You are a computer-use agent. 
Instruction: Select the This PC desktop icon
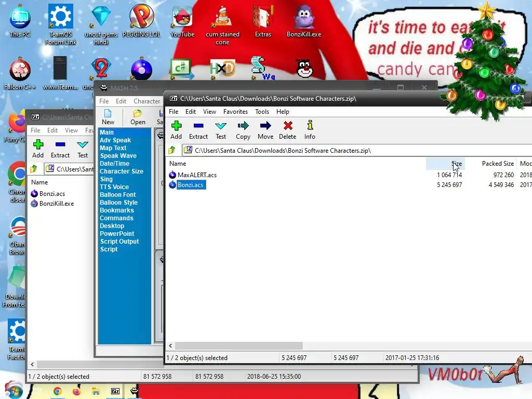click(x=20, y=21)
